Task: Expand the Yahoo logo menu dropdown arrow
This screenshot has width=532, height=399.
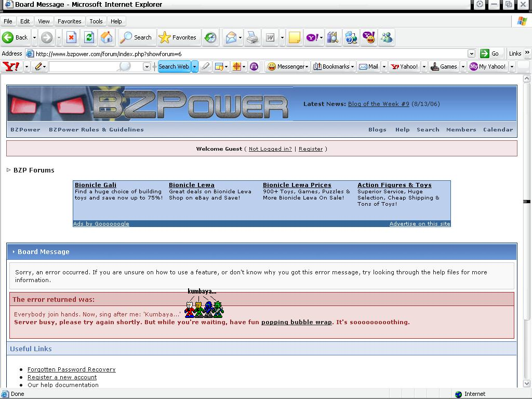Action: tap(26, 66)
